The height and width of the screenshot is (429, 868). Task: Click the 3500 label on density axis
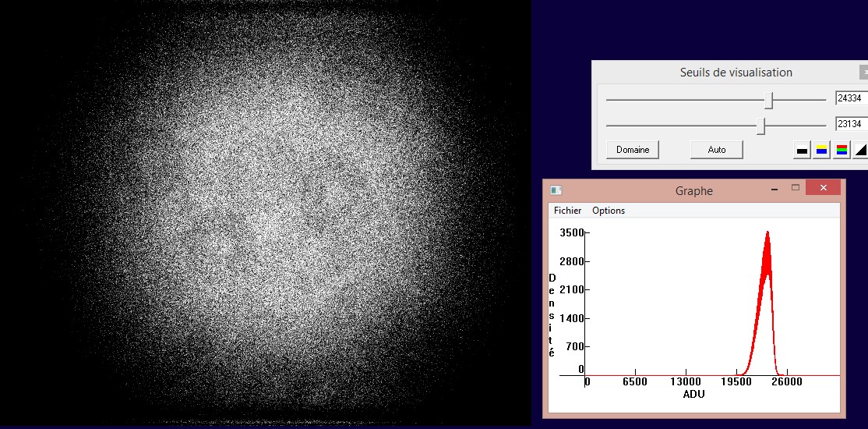(x=572, y=232)
